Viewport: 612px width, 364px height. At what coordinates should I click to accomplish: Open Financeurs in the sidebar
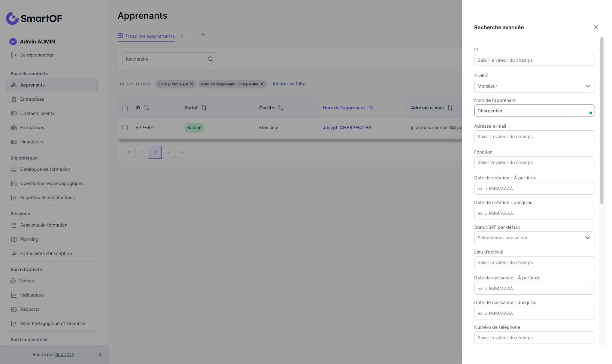(52, 142)
